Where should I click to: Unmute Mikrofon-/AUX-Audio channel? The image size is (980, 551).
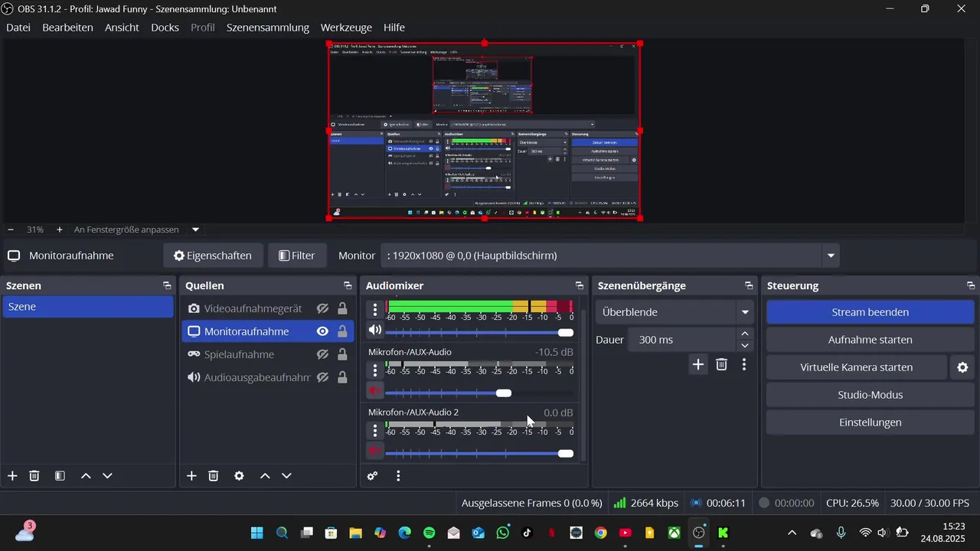[374, 392]
